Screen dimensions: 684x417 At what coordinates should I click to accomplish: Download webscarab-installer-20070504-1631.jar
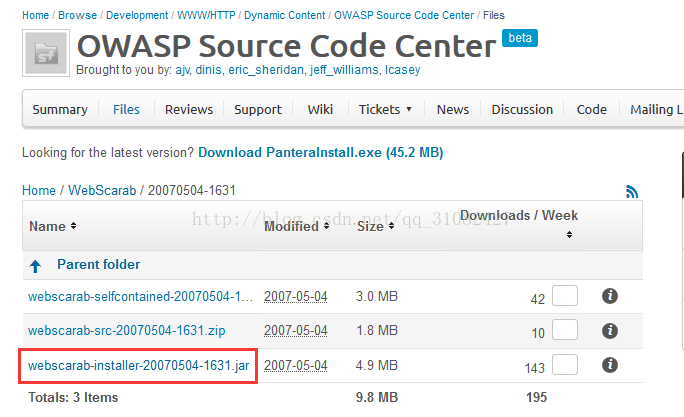click(138, 366)
